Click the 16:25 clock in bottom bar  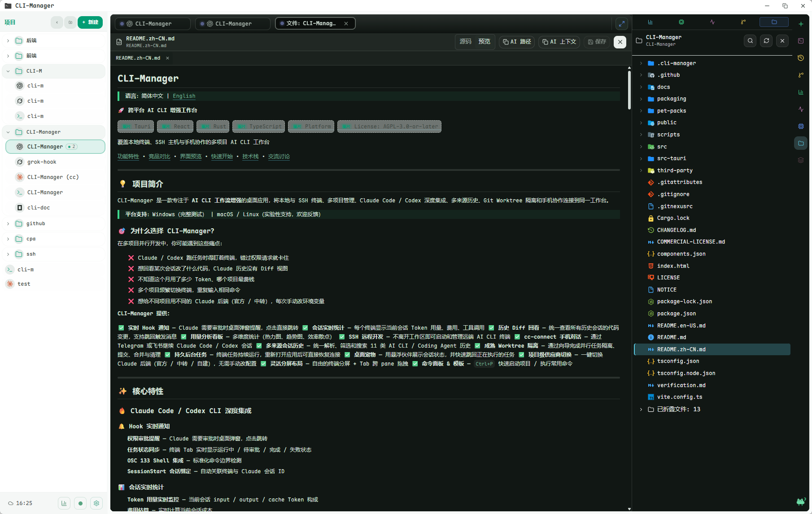click(24, 503)
